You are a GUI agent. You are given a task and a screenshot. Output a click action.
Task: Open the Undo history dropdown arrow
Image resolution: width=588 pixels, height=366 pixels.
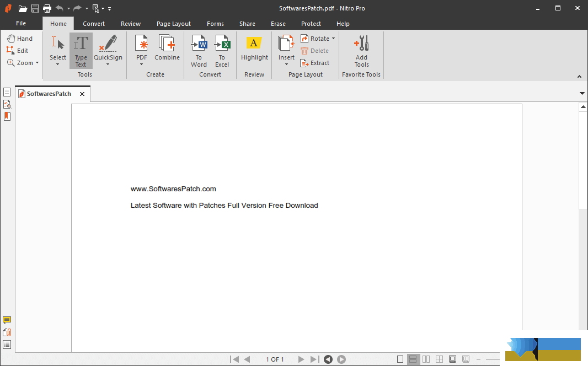click(68, 9)
